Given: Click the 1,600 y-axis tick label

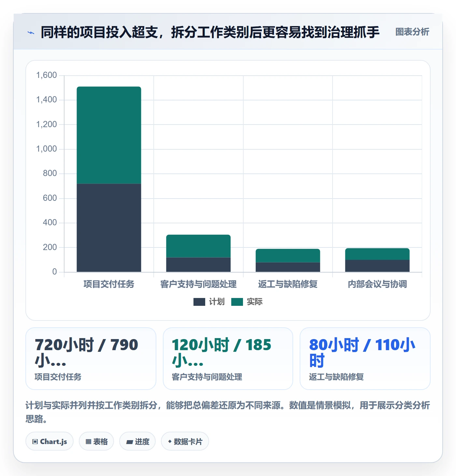Looking at the screenshot, I should click(x=46, y=75).
